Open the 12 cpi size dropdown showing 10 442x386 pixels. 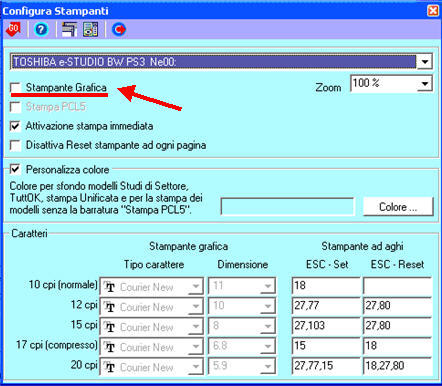(268, 306)
